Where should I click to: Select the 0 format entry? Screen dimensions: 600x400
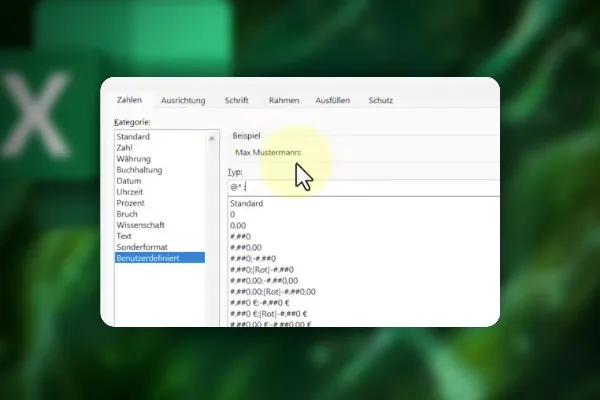tap(364, 215)
